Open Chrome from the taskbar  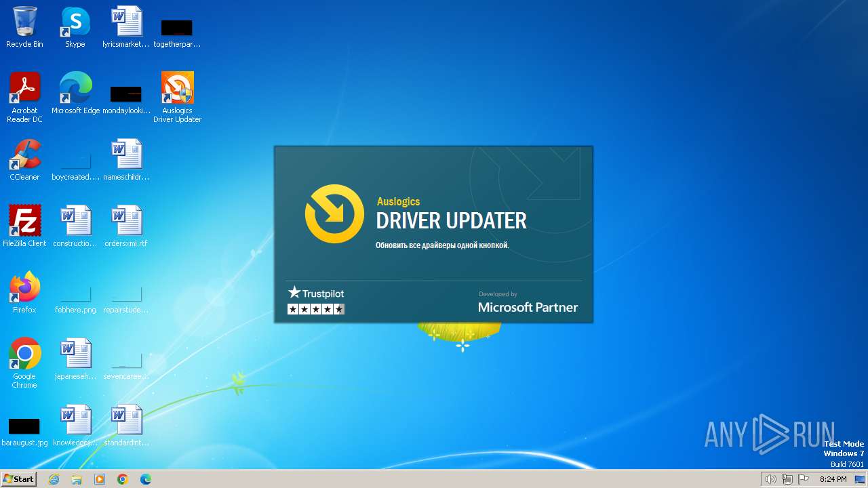[123, 479]
